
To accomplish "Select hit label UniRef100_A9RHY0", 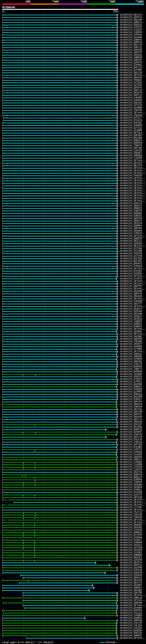I will pyautogui.click(x=131, y=40).
